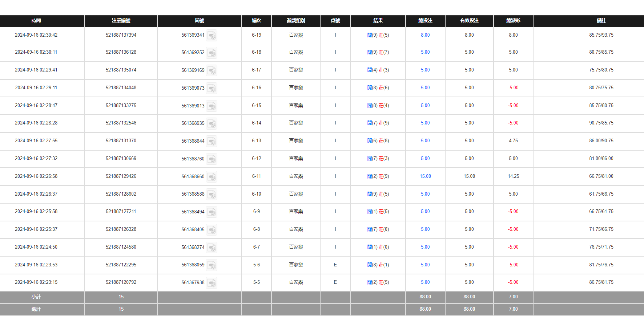Open the card icon for round 561368935
The width and height of the screenshot is (644, 327).
212,123
